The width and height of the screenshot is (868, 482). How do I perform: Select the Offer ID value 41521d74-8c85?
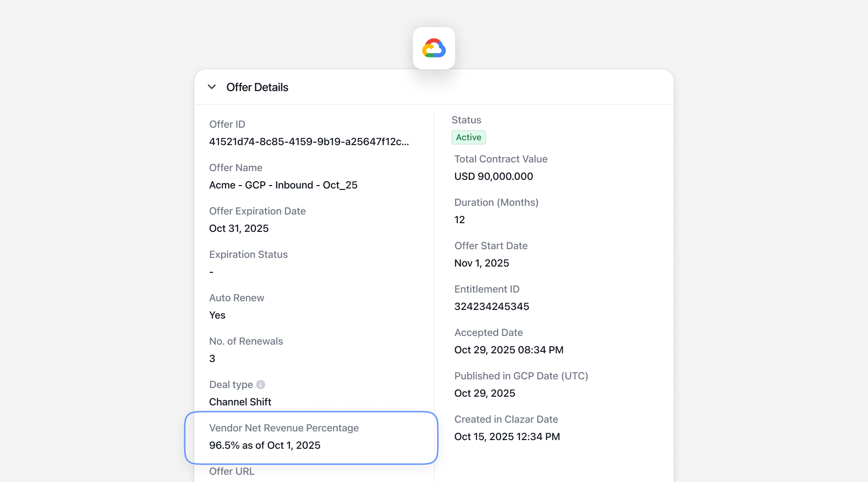[x=309, y=142]
